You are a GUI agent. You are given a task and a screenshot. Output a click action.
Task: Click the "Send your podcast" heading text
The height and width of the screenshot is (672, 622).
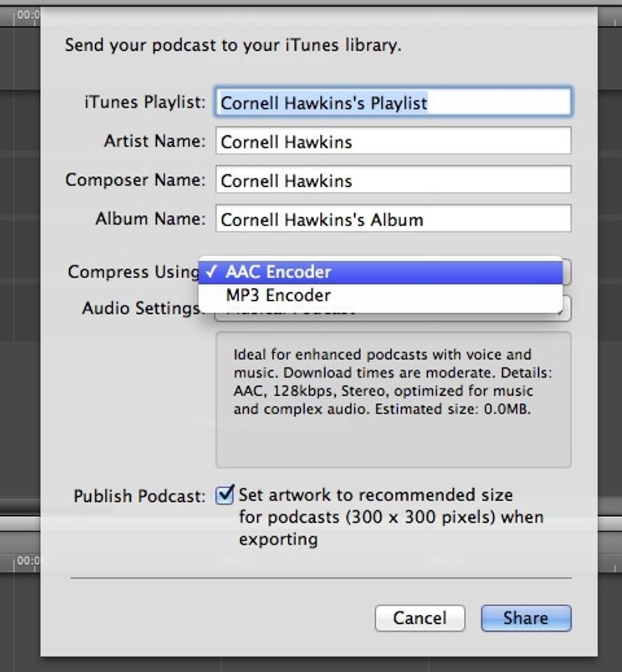coord(233,46)
